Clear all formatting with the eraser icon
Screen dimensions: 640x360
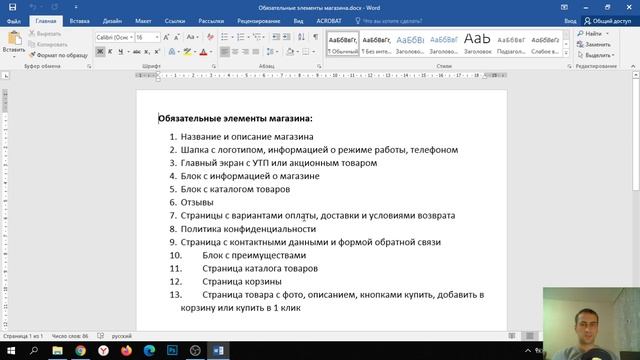point(210,37)
